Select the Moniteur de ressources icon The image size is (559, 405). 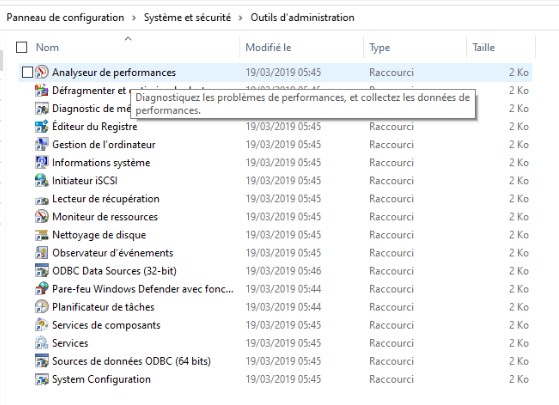[42, 217]
